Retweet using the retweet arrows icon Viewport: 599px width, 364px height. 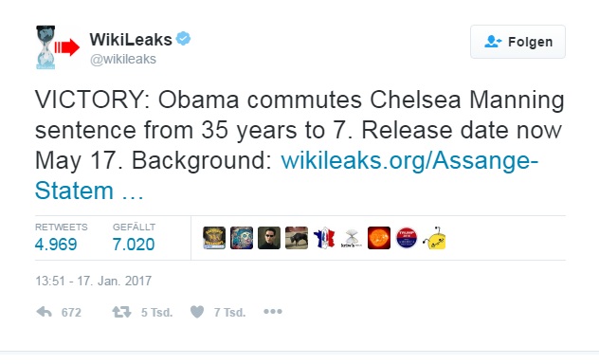click(x=121, y=312)
